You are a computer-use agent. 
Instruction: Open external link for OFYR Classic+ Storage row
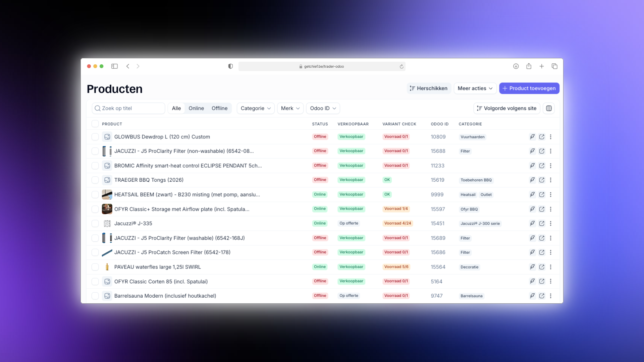pos(542,209)
